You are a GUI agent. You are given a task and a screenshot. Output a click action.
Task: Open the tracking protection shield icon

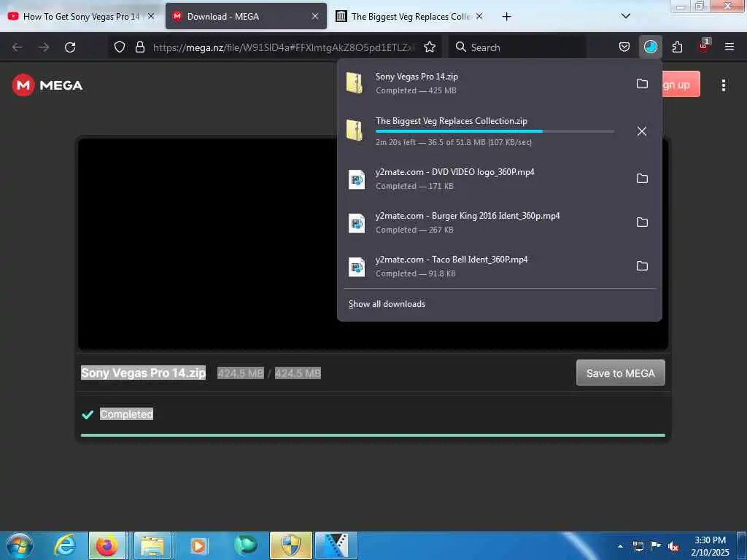point(120,47)
